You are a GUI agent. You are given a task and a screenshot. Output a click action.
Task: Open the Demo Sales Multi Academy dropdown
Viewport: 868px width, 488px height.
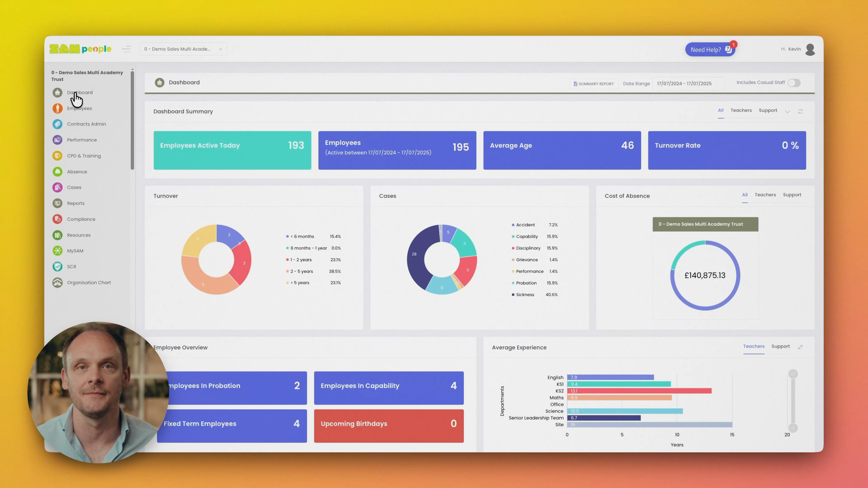183,49
